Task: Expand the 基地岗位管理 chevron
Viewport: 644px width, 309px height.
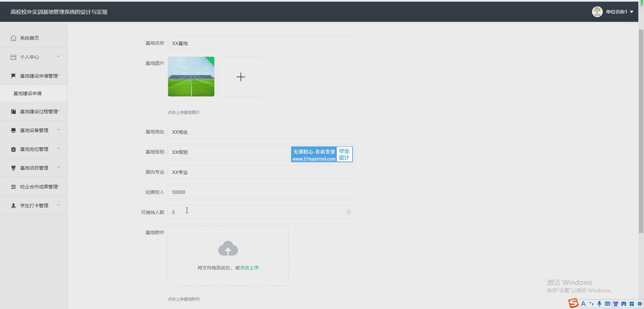Action: (x=58, y=148)
